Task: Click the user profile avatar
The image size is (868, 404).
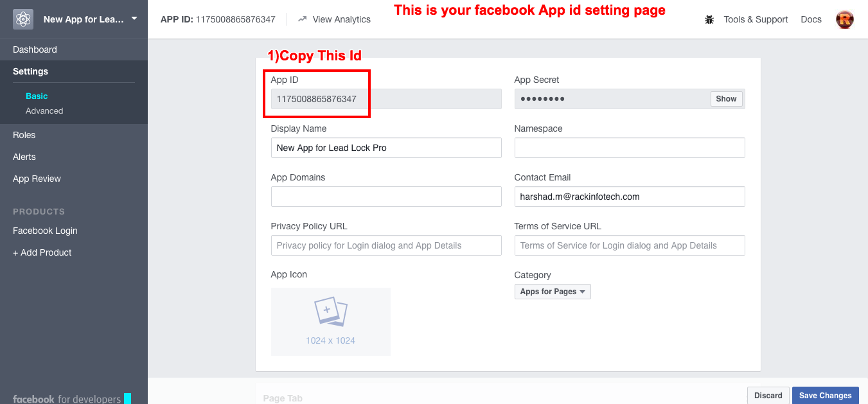Action: coord(845,19)
